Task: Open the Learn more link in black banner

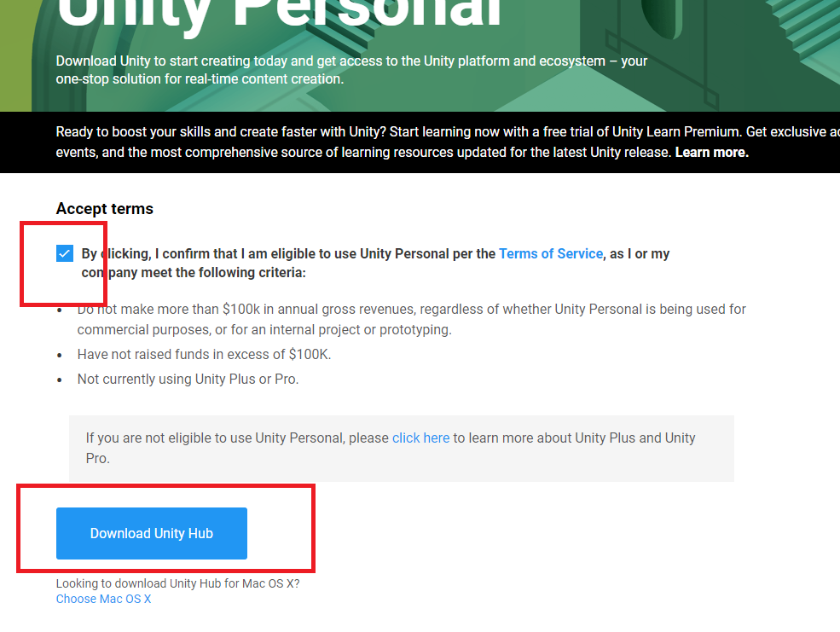Action: pos(711,152)
